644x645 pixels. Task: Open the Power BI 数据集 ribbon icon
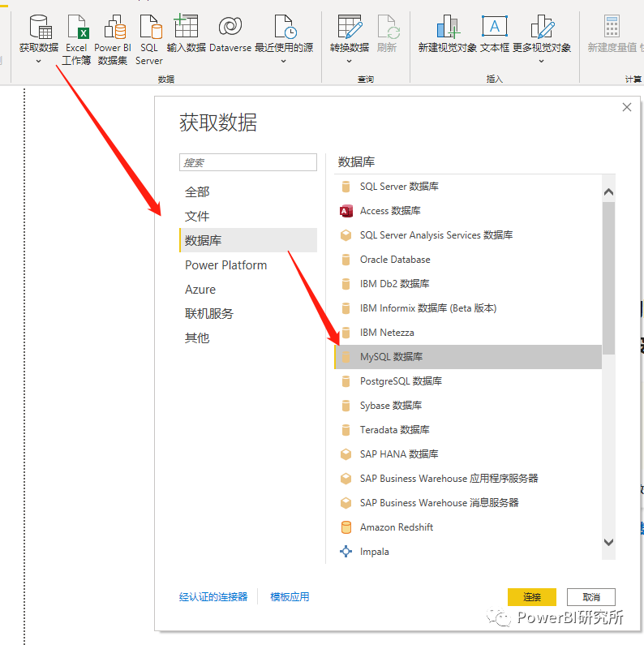pos(114,27)
